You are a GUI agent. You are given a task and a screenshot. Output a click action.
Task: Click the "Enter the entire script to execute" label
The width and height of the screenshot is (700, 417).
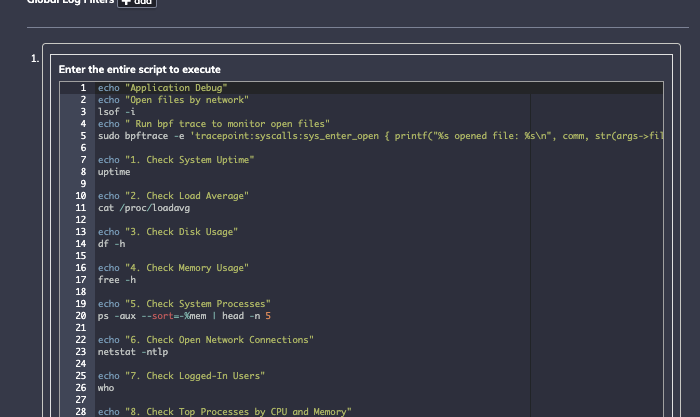click(139, 69)
